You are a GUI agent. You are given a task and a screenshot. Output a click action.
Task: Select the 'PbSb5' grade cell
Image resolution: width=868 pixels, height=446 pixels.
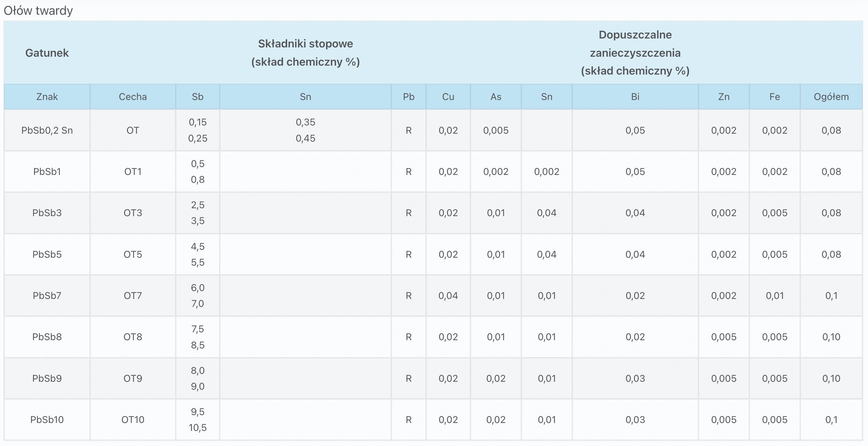click(47, 255)
